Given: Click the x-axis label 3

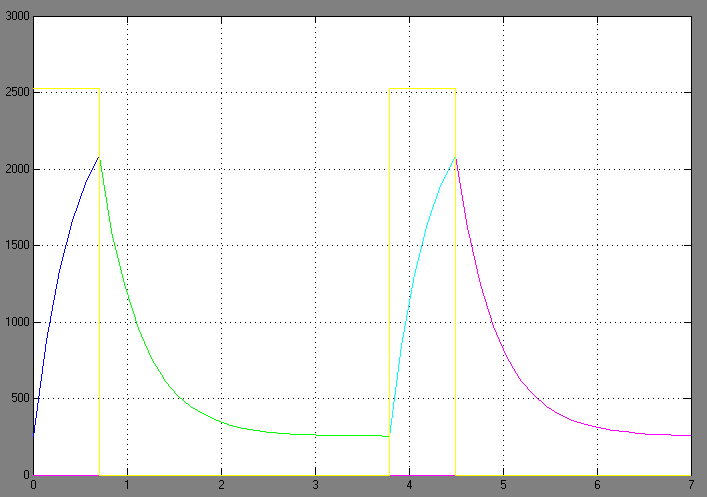Looking at the screenshot, I should point(315,485).
